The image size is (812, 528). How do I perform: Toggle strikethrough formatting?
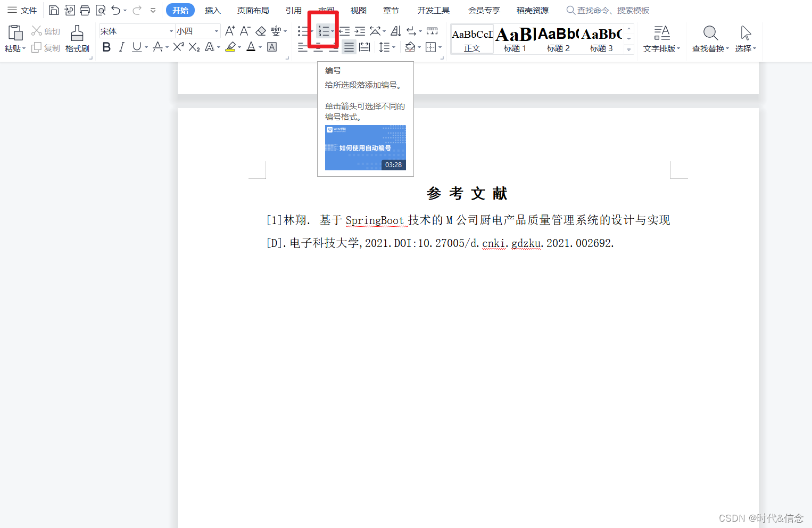[x=158, y=47]
